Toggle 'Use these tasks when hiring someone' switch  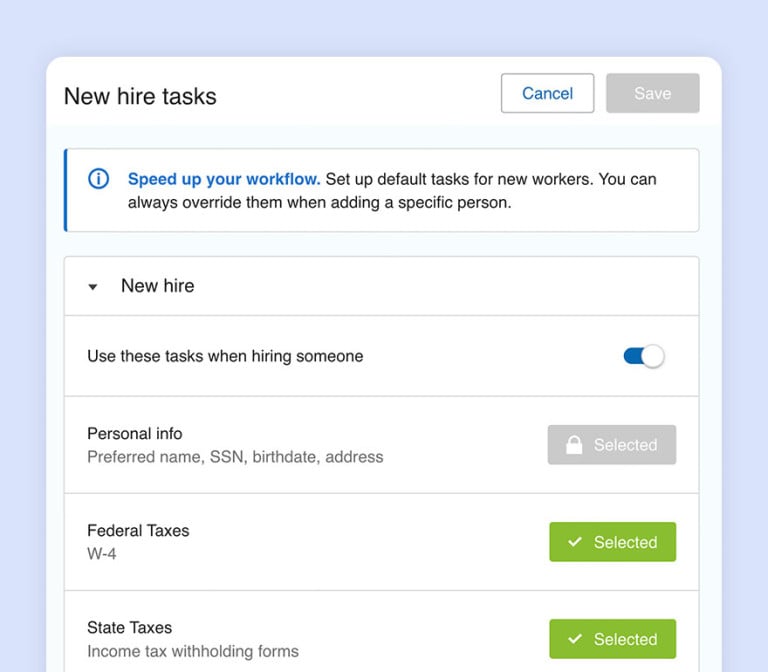[644, 356]
